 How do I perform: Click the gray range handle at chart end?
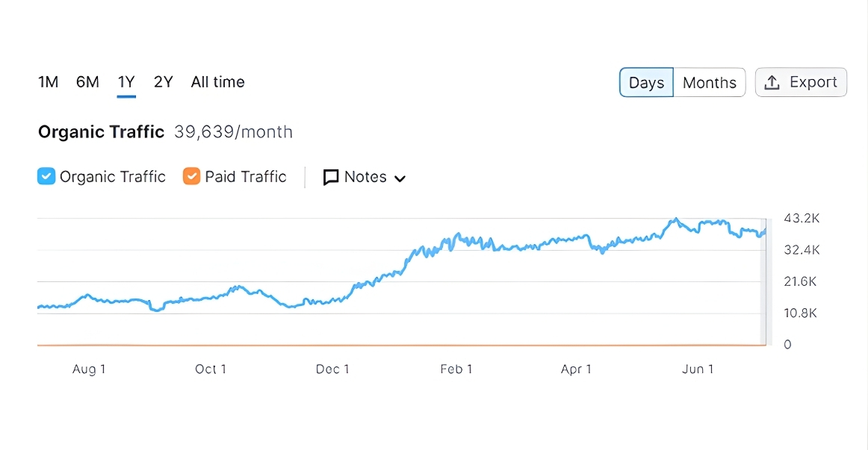[x=763, y=284]
